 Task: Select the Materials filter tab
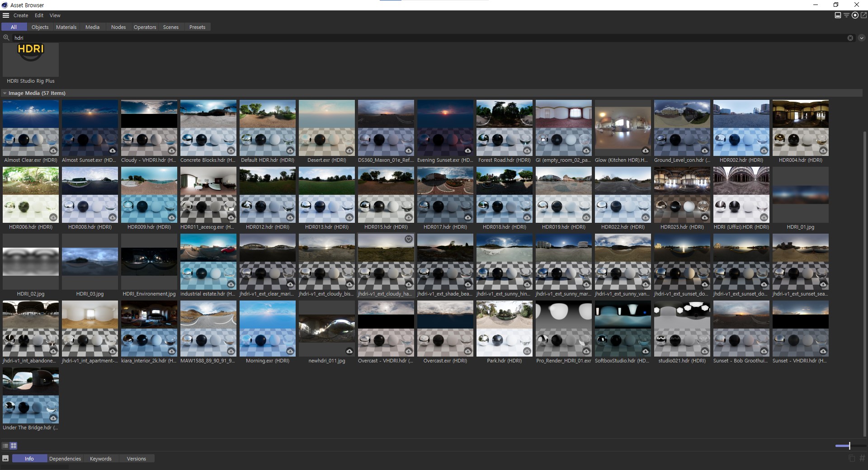point(66,27)
